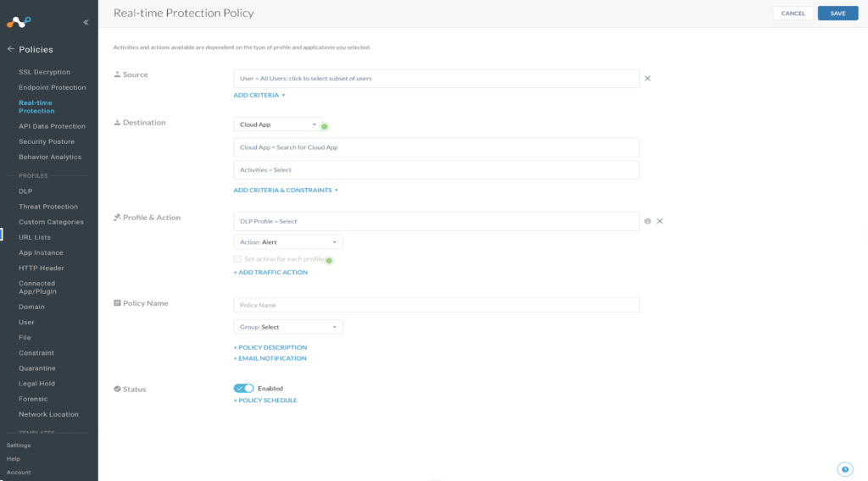Open Custom Categories profile
This screenshot has height=481, width=868.
51,222
